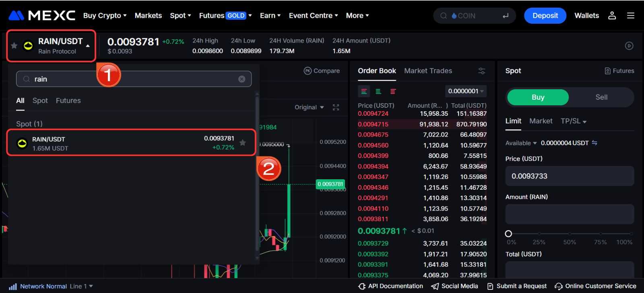The width and height of the screenshot is (644, 293).
Task: Click the transfer icon next to available balance
Action: (594, 143)
